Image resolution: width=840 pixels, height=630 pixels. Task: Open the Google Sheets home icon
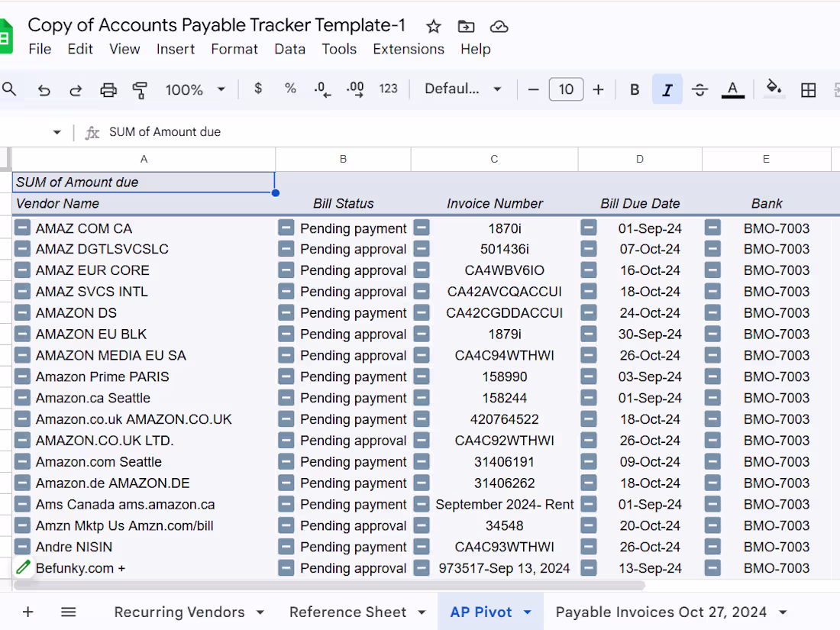click(x=5, y=37)
